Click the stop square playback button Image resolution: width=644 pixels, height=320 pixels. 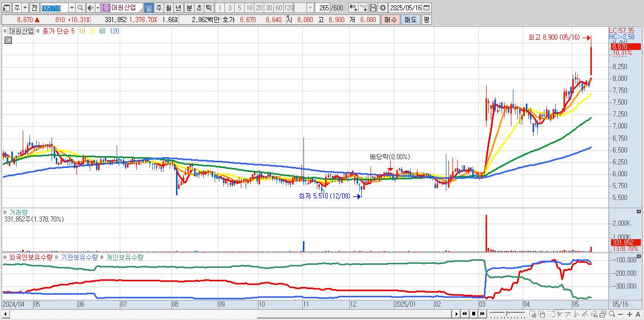[x=474, y=314]
